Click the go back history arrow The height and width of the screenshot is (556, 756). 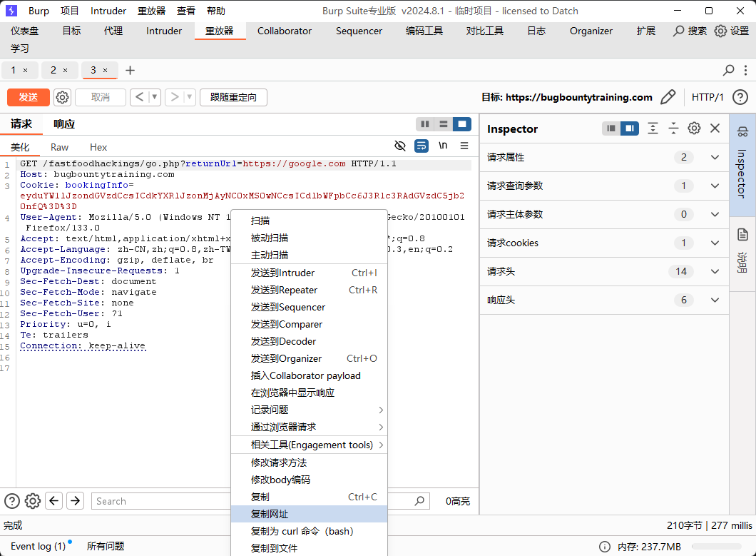point(139,98)
